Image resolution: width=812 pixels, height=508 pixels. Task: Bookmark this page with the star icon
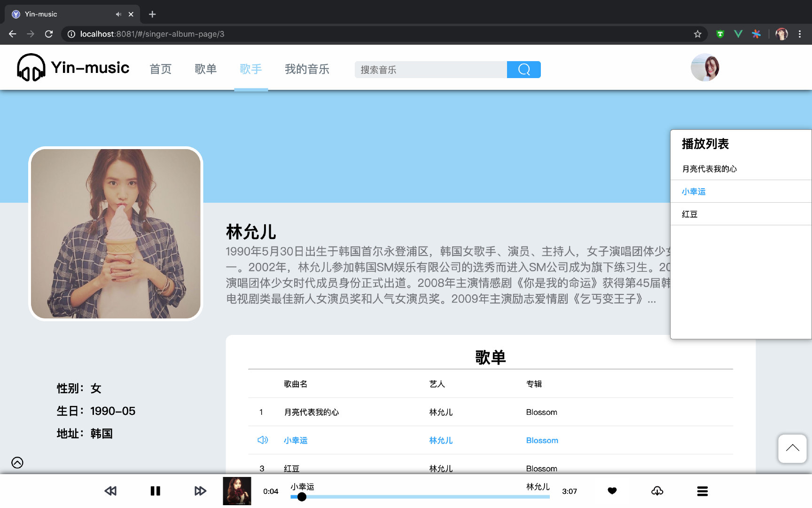click(x=697, y=34)
